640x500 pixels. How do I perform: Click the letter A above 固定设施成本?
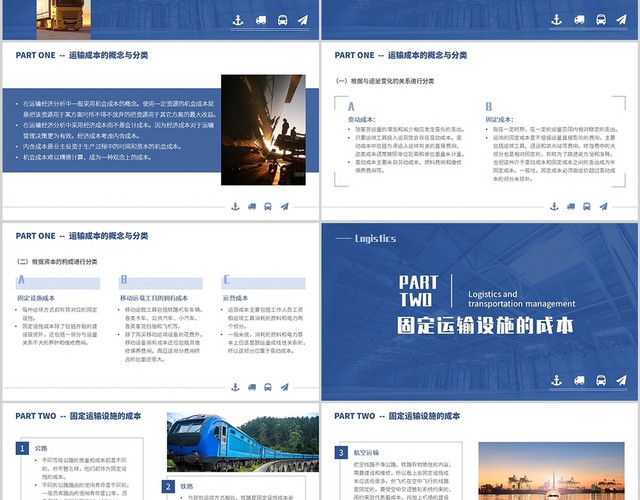(21, 280)
